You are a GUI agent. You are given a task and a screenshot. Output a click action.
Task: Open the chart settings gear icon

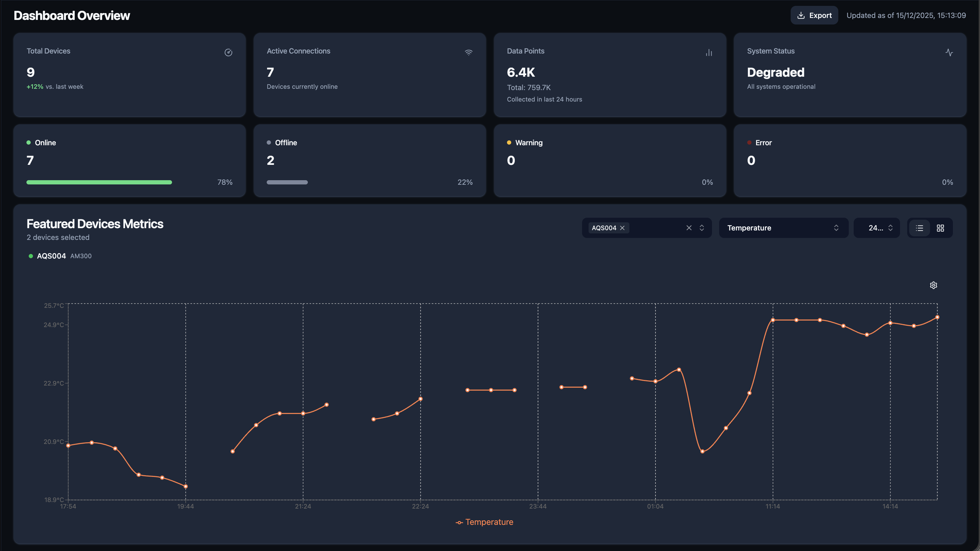[933, 285]
